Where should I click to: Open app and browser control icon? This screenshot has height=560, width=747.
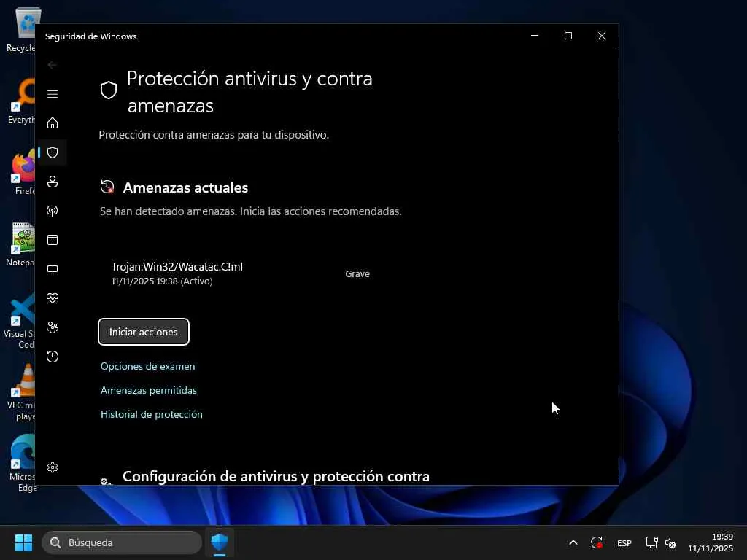(x=53, y=239)
